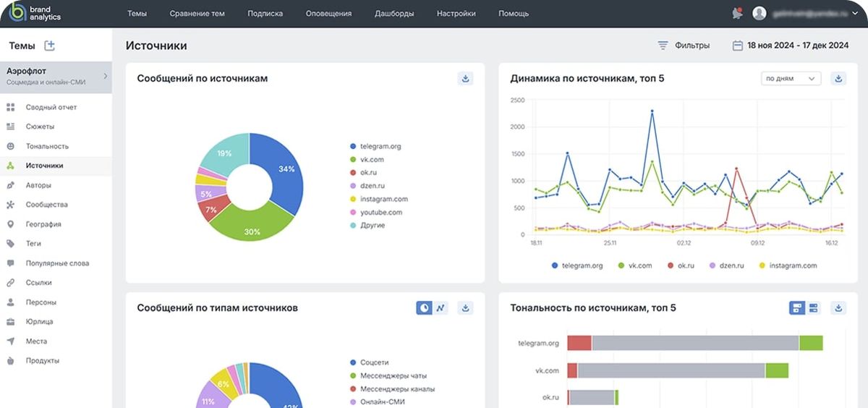The width and height of the screenshot is (868, 408).
Task: Click the Источники sidebar icon
Action: coord(10,166)
